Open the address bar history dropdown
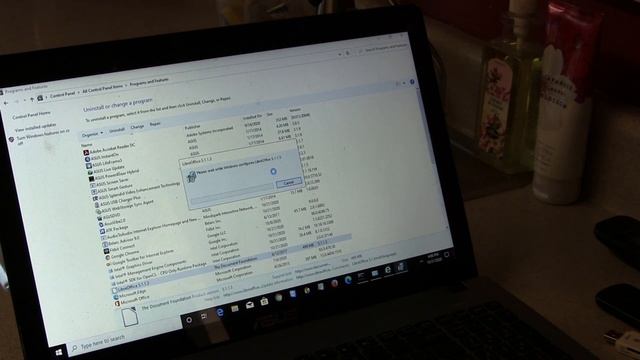640x360 pixels. 339,54
